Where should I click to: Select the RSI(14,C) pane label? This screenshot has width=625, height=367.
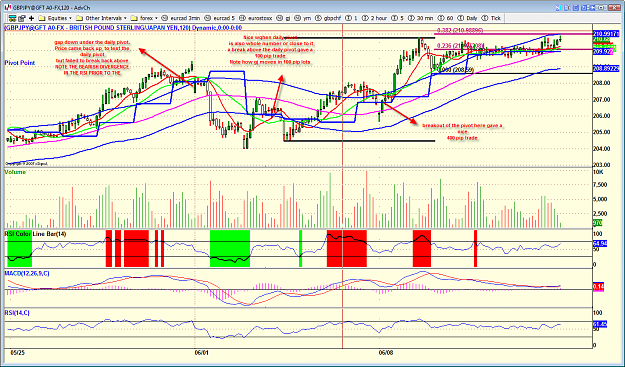click(17, 313)
